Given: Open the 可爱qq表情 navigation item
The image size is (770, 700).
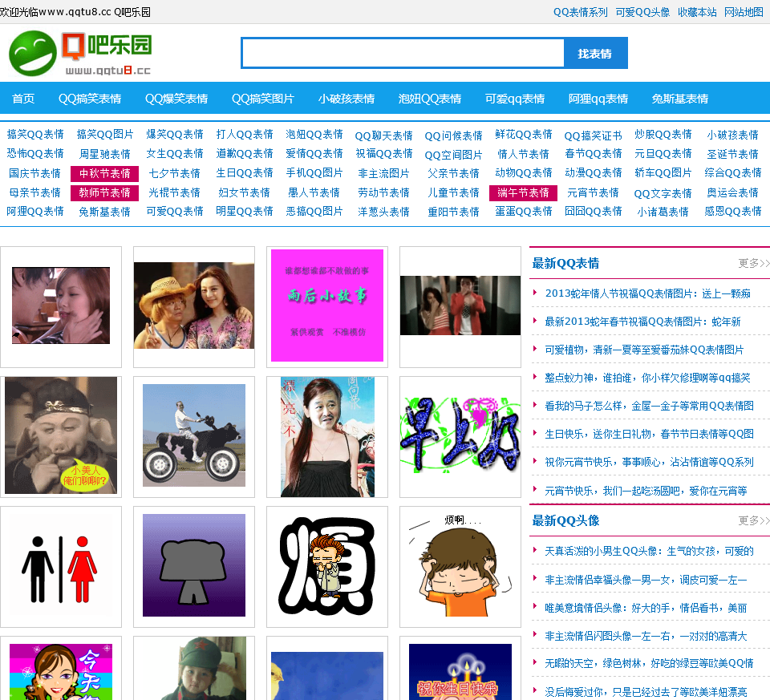Looking at the screenshot, I should pyautogui.click(x=515, y=99).
